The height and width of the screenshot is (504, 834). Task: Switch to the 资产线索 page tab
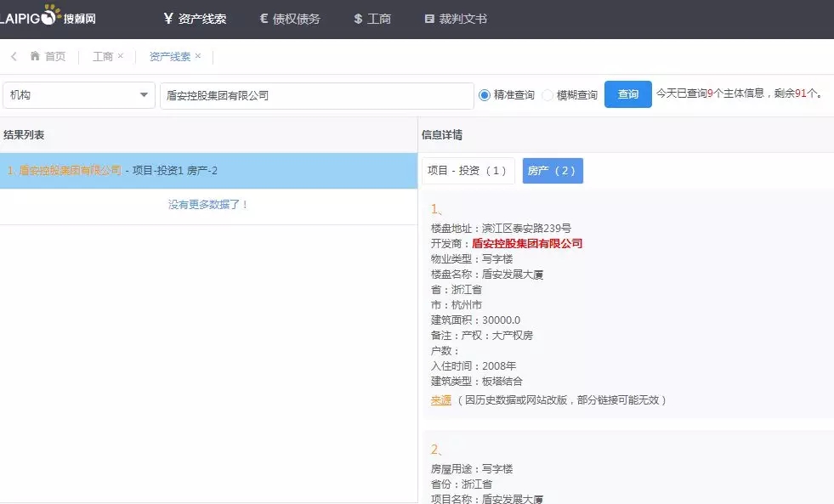[170, 56]
